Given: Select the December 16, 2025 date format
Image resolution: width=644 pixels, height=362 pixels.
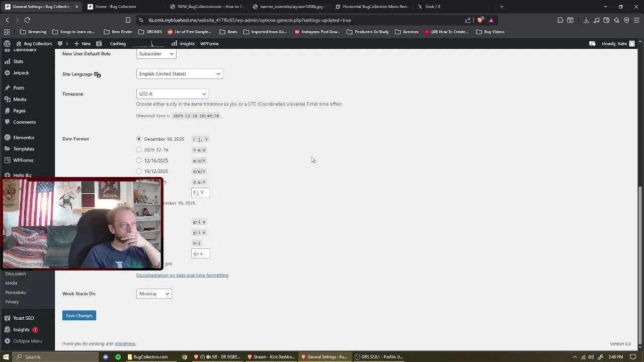Looking at the screenshot, I should point(139,139).
